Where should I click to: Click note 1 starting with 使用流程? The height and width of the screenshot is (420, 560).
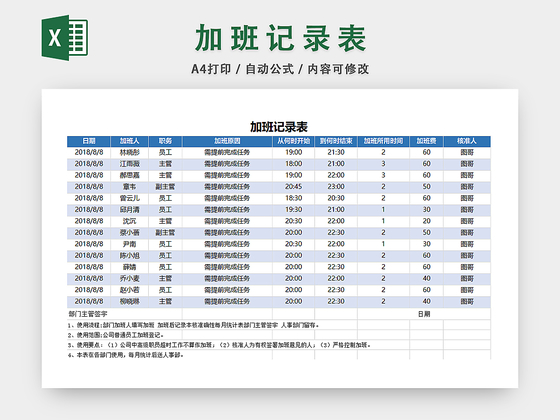pos(193,325)
